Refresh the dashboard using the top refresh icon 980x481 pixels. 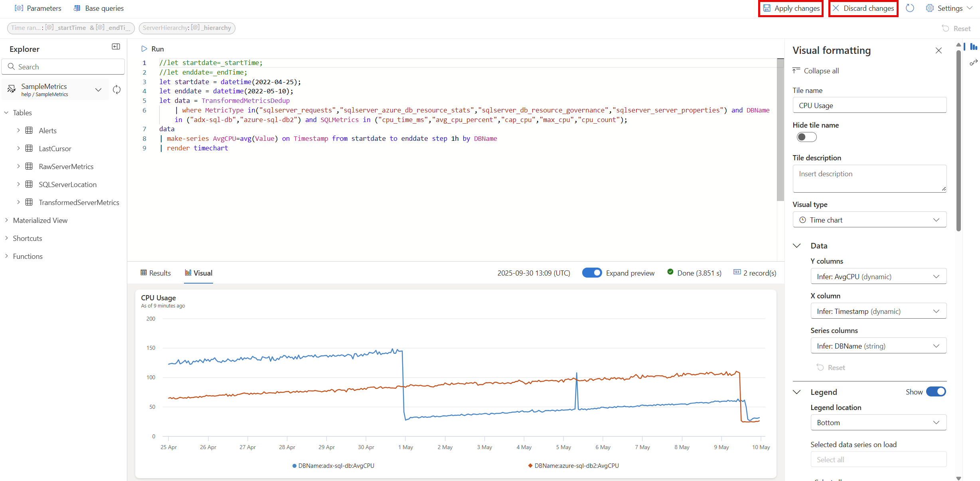[910, 8]
